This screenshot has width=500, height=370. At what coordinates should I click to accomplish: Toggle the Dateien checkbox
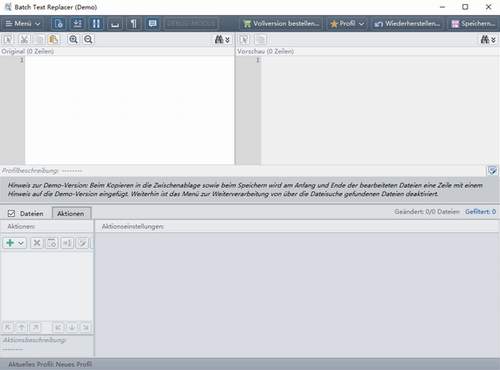pyautogui.click(x=11, y=214)
